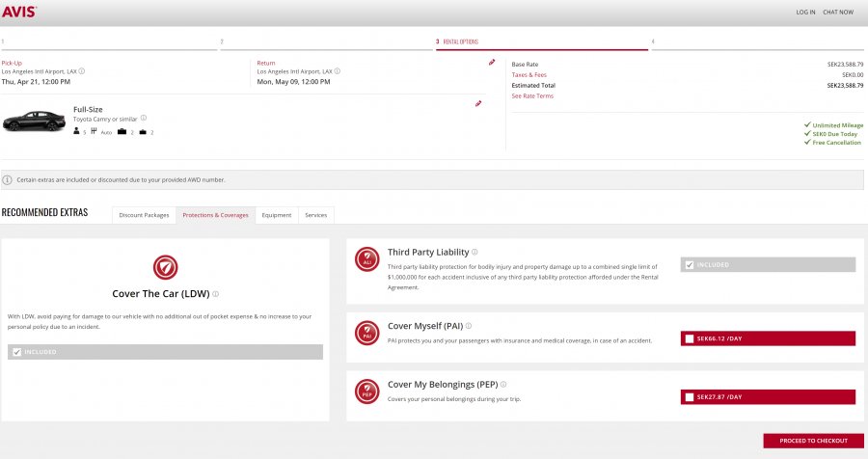Screen dimensions: 868x459
Task: Click the pick-up Los Angeles Airport info icon
Action: [x=81, y=71]
